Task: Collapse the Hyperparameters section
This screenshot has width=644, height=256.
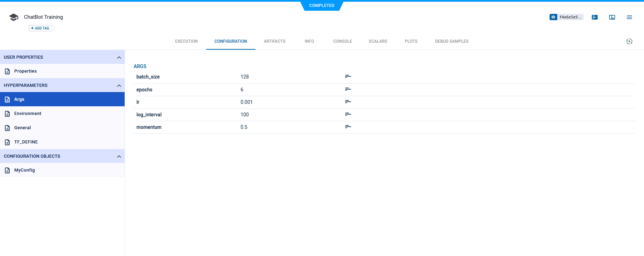Action: coord(119,85)
